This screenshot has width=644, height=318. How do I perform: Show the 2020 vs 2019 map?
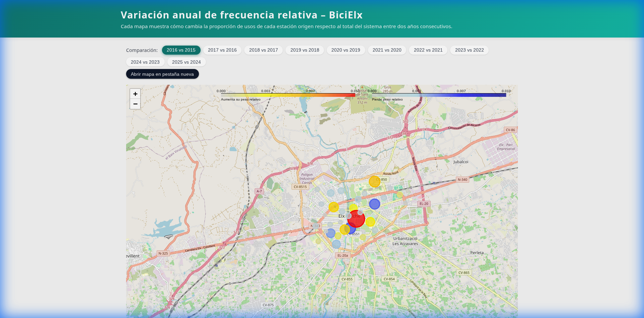[346, 50]
